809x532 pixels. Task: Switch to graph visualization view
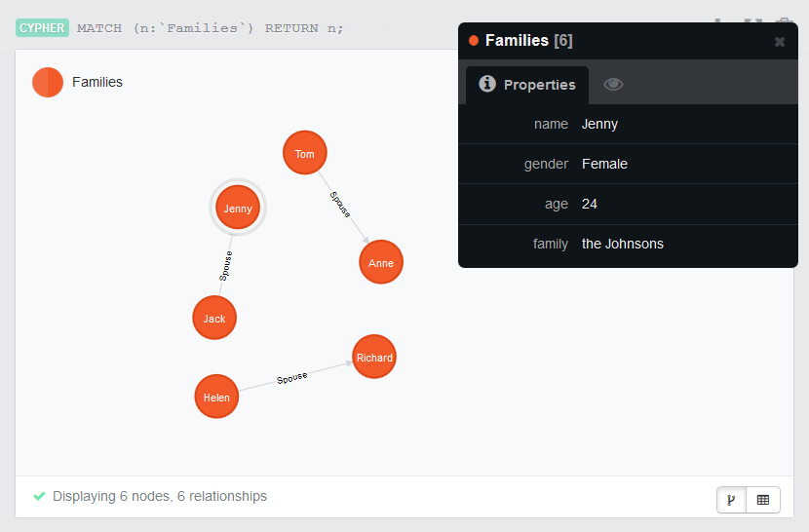731,500
